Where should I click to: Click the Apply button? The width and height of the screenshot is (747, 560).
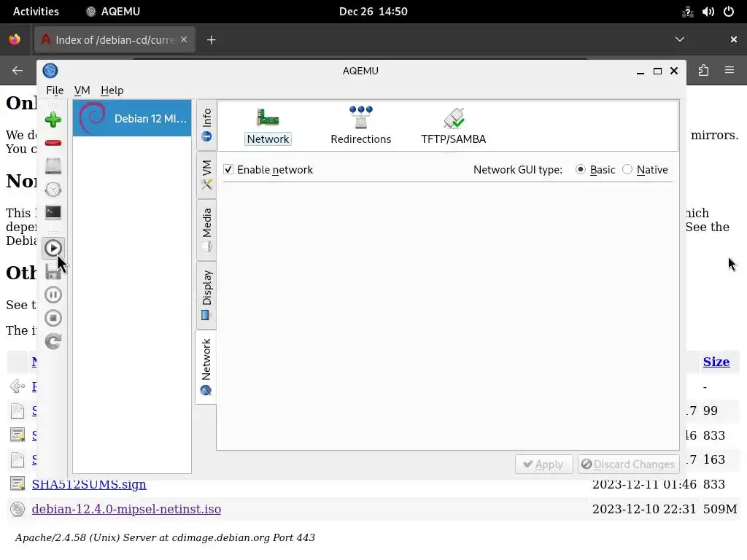[543, 464]
